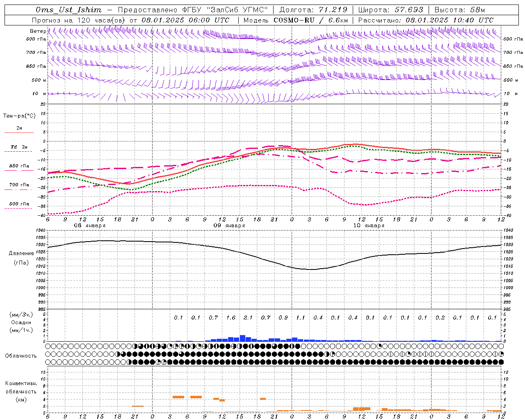
Task: Click the 0.9 precipitation amount value
Action: coord(283,317)
